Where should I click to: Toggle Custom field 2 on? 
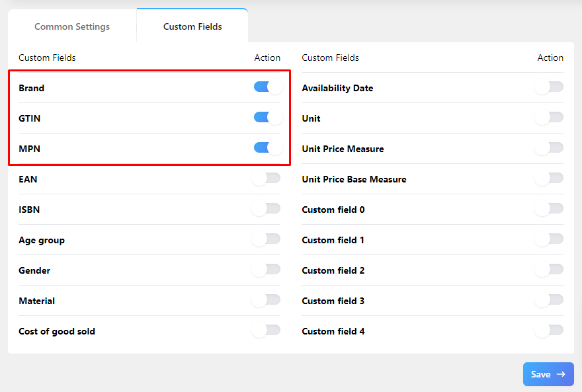coord(549,269)
